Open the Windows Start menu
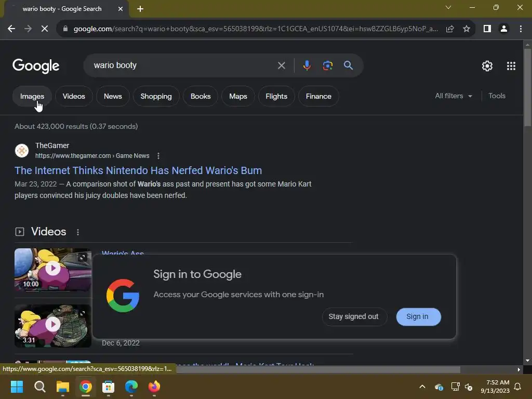532x399 pixels. point(17,387)
